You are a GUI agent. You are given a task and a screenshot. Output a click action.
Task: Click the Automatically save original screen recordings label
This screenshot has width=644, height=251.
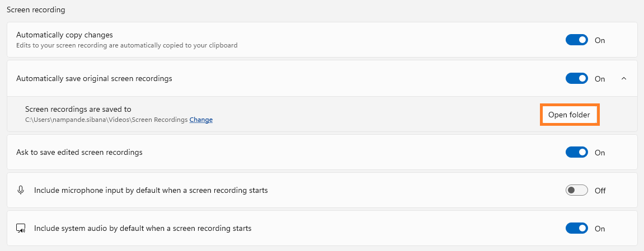(94, 79)
